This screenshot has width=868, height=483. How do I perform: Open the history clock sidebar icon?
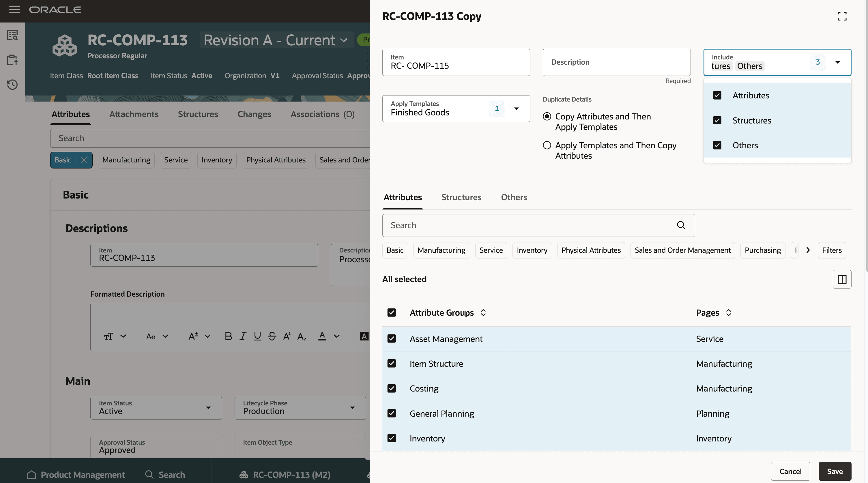[x=12, y=84]
